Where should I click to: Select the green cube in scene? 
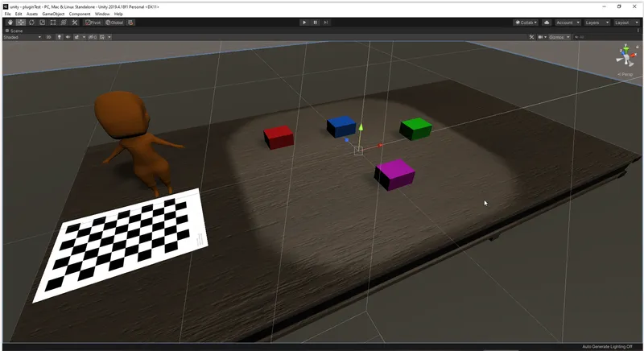415,129
